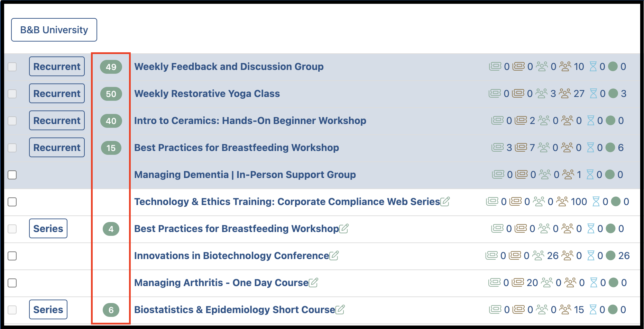The image size is (644, 329).
Task: Open Weekly Feedback and Discussion Group link
Action: pos(229,66)
